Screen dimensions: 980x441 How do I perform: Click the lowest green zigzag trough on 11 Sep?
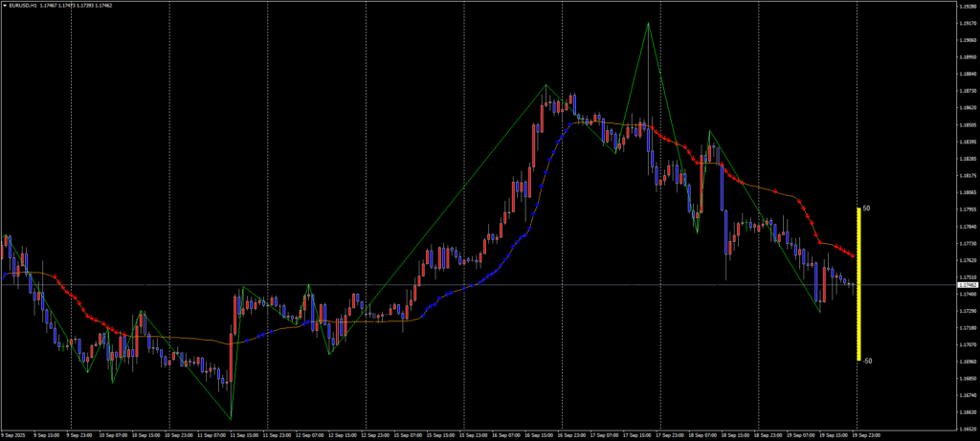(x=231, y=418)
